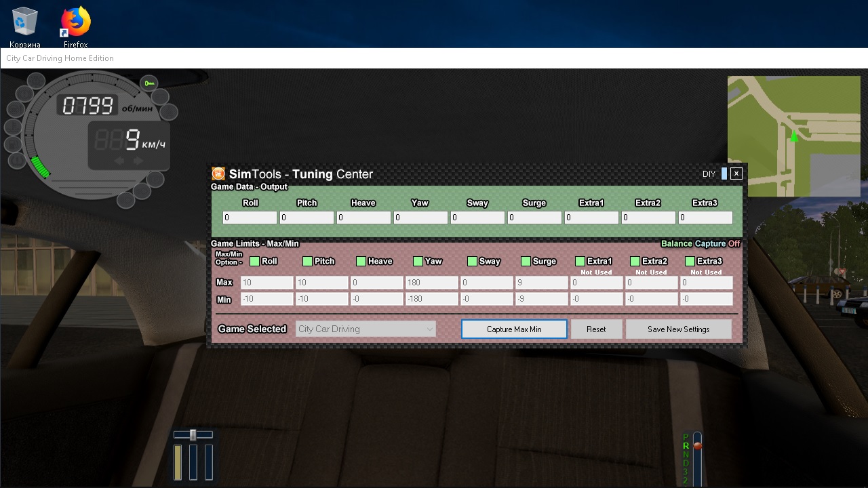This screenshot has height=488, width=868.
Task: Click the Sway Min field
Action: click(x=487, y=299)
